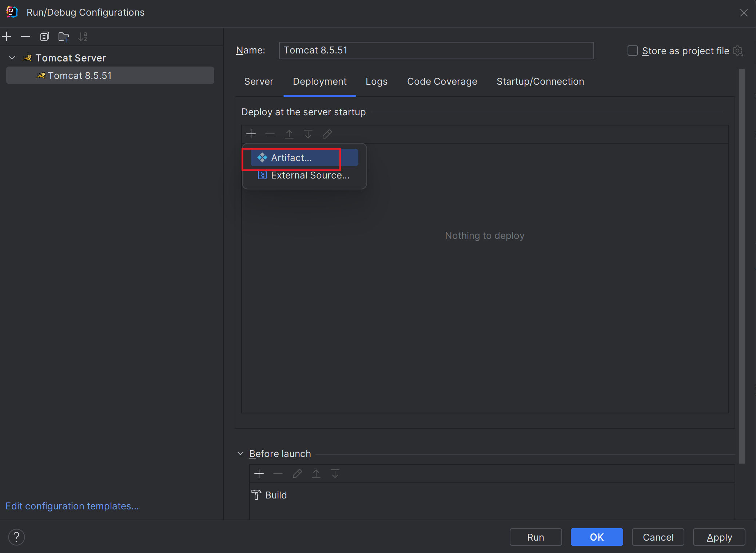Open Edit configuration templates link
This screenshot has height=553, width=756.
[72, 506]
